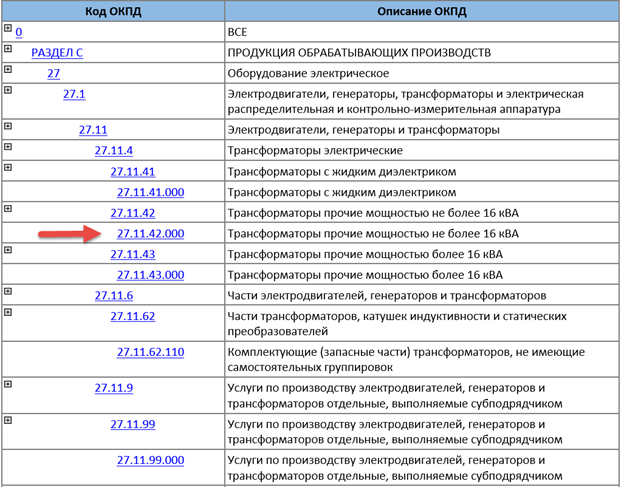Expand the 27.11 row icon
The height and width of the screenshot is (487, 624).
[x=8, y=126]
